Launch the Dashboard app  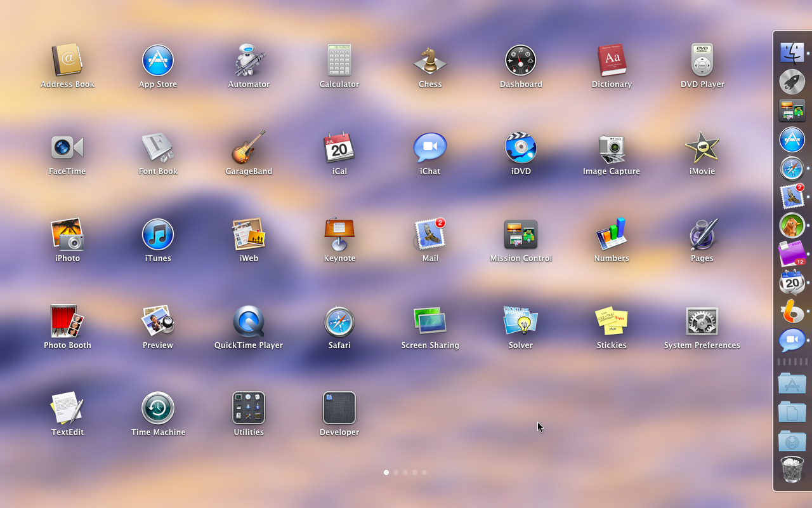click(521, 60)
